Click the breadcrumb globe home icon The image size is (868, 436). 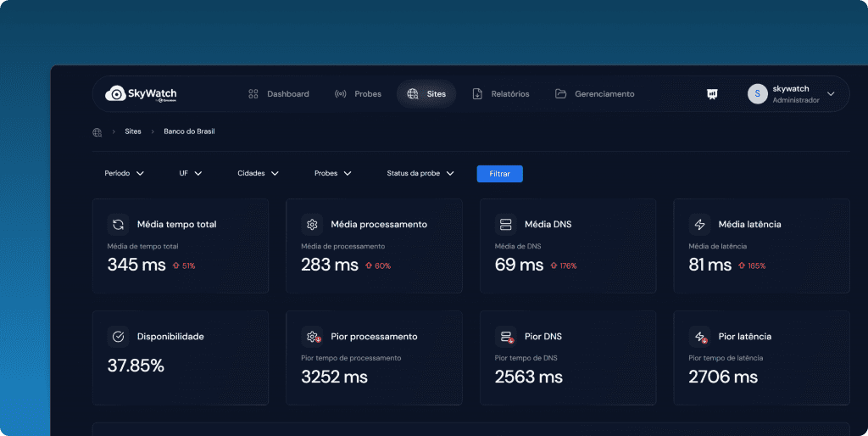(x=97, y=131)
